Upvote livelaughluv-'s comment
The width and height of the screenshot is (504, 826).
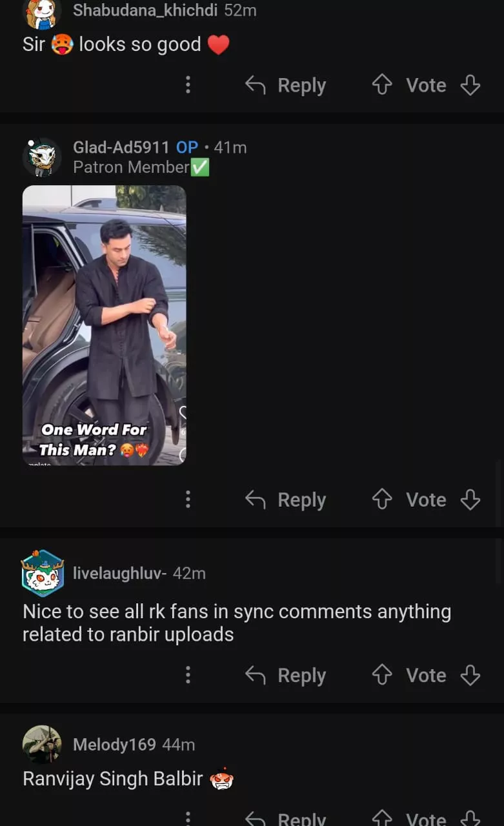pos(383,675)
